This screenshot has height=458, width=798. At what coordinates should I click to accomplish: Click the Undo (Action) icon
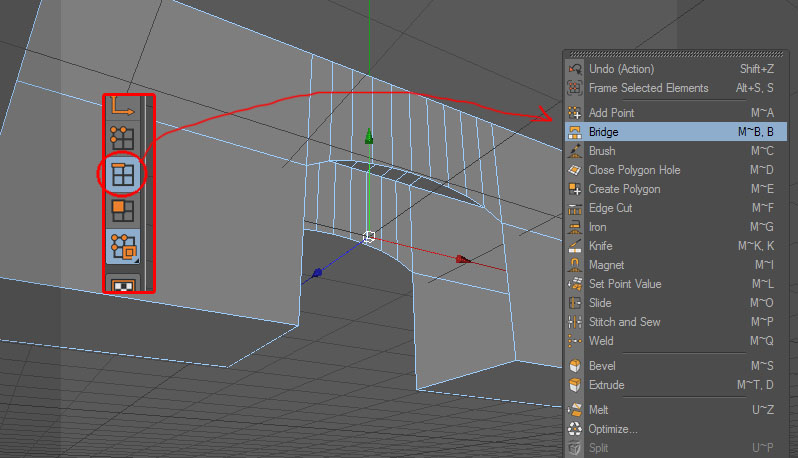click(x=575, y=69)
